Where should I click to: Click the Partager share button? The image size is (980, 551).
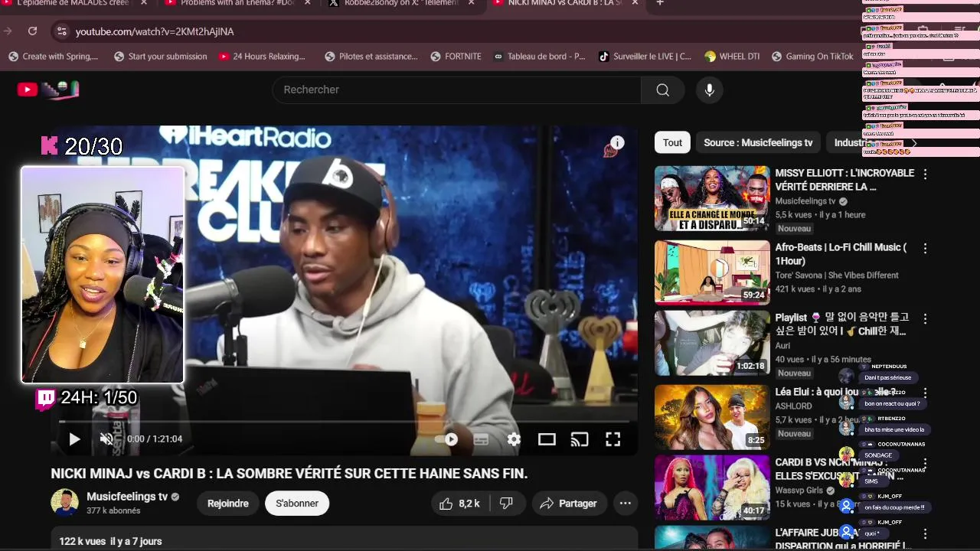pyautogui.click(x=568, y=504)
